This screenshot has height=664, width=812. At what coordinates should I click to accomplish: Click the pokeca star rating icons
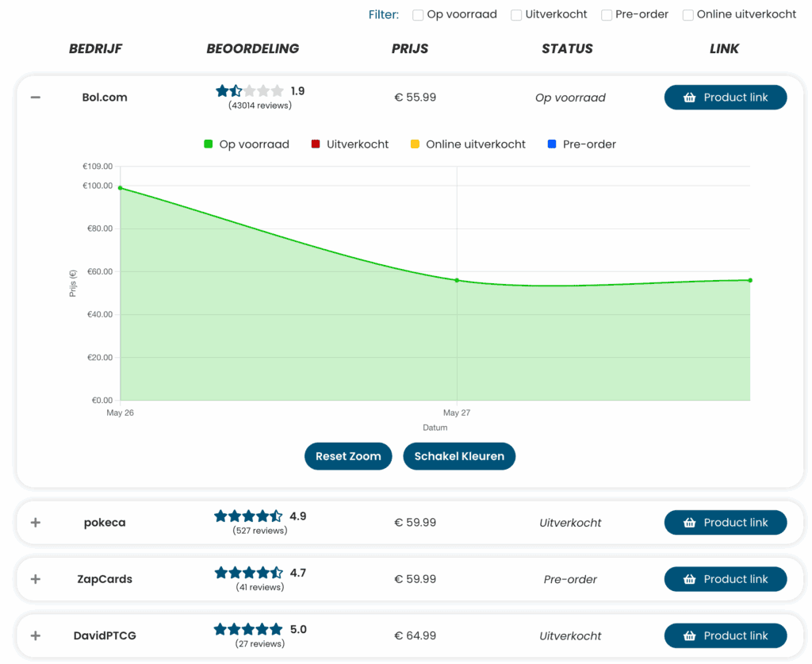point(248,516)
